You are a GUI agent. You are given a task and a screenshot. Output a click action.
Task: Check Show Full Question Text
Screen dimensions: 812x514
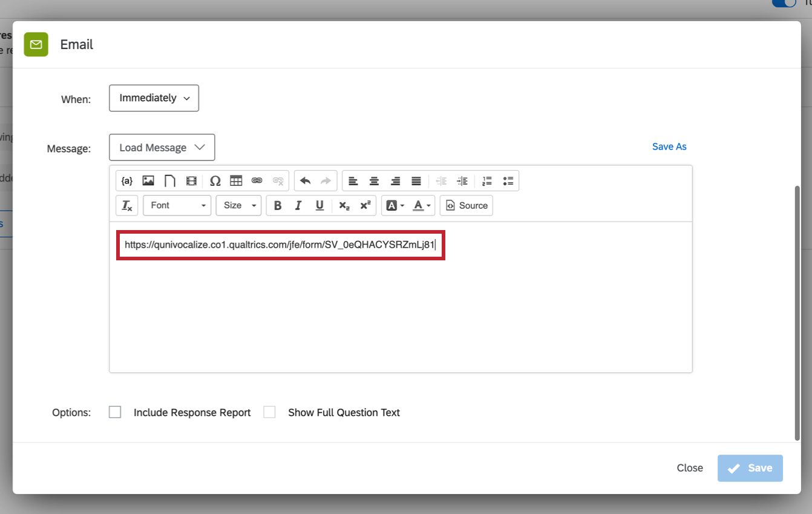point(269,412)
